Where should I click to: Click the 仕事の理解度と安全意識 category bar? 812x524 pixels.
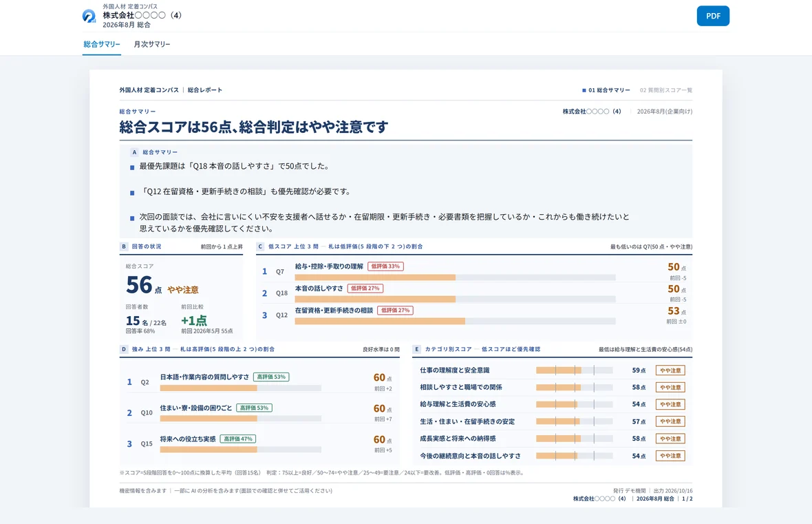[575, 370]
